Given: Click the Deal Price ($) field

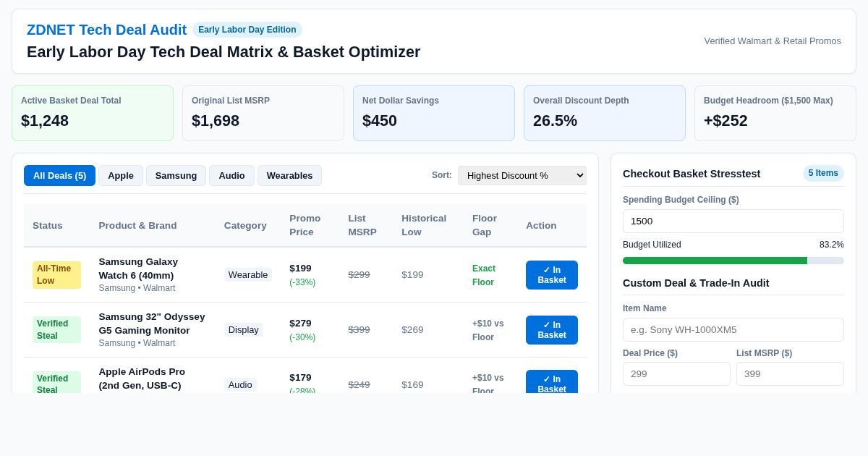Looking at the screenshot, I should point(676,373).
